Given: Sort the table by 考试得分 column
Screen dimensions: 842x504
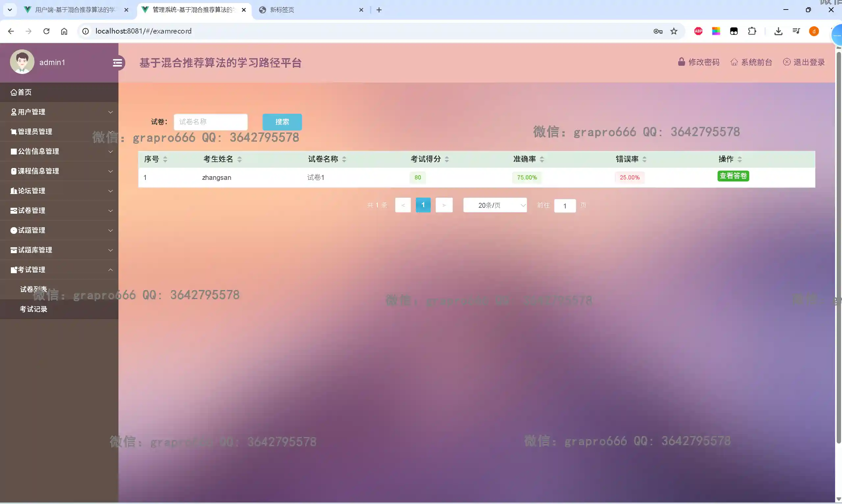Looking at the screenshot, I should point(447,159).
